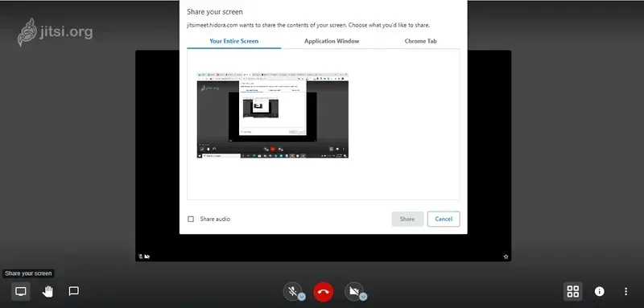Click the star icon on video tile
644x308 pixels.
(x=506, y=257)
